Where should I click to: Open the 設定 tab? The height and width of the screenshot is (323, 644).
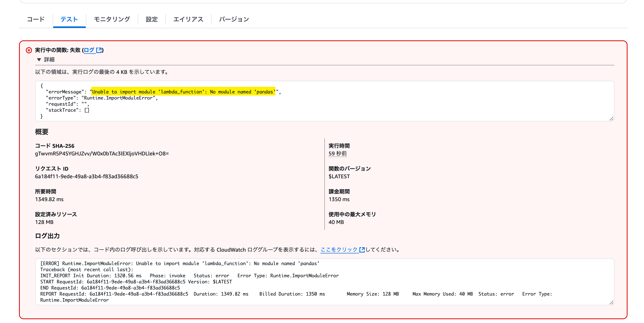(152, 19)
